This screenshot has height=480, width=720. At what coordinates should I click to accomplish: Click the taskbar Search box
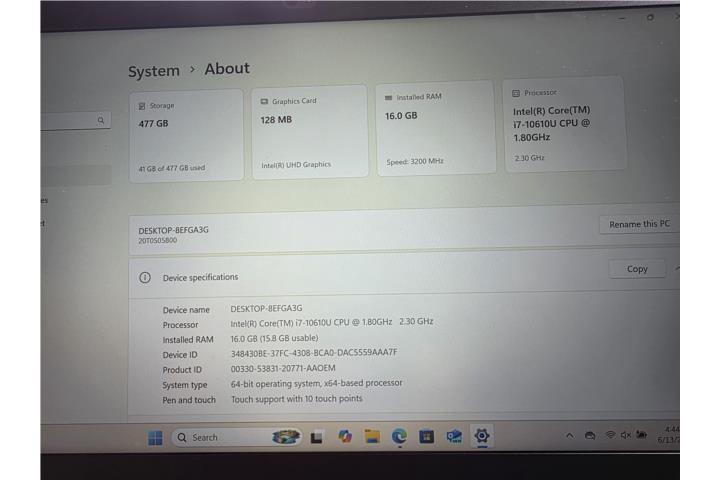tap(236, 437)
